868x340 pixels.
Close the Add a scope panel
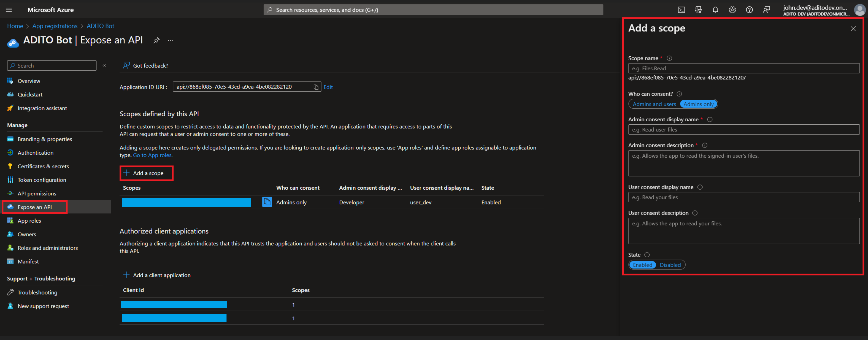click(x=853, y=29)
